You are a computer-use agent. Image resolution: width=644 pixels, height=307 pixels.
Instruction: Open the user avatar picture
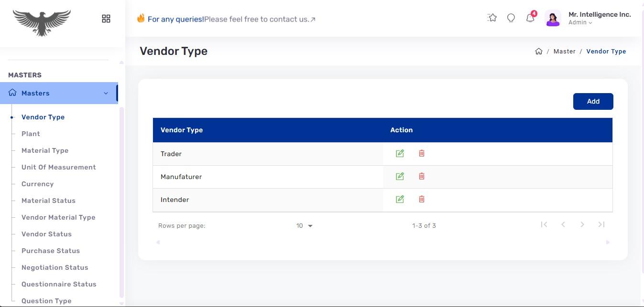point(553,19)
